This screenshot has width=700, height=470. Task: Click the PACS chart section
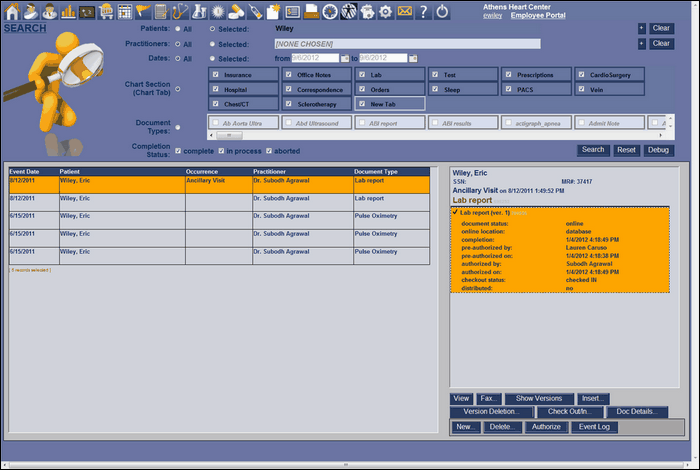(536, 89)
